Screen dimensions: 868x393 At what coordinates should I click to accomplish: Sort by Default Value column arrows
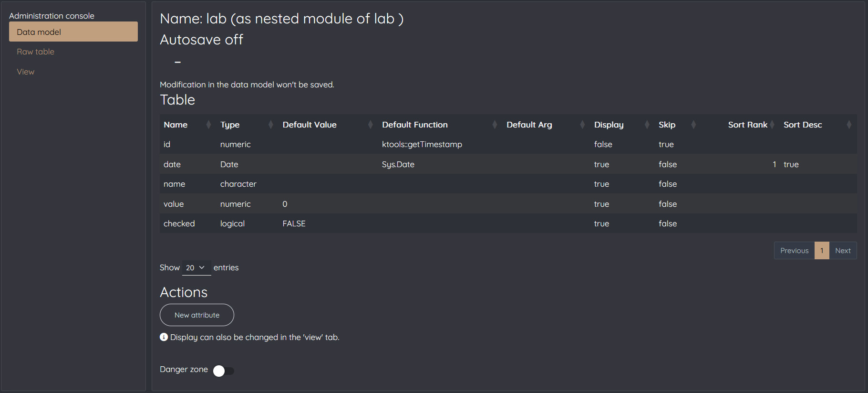[x=371, y=125]
